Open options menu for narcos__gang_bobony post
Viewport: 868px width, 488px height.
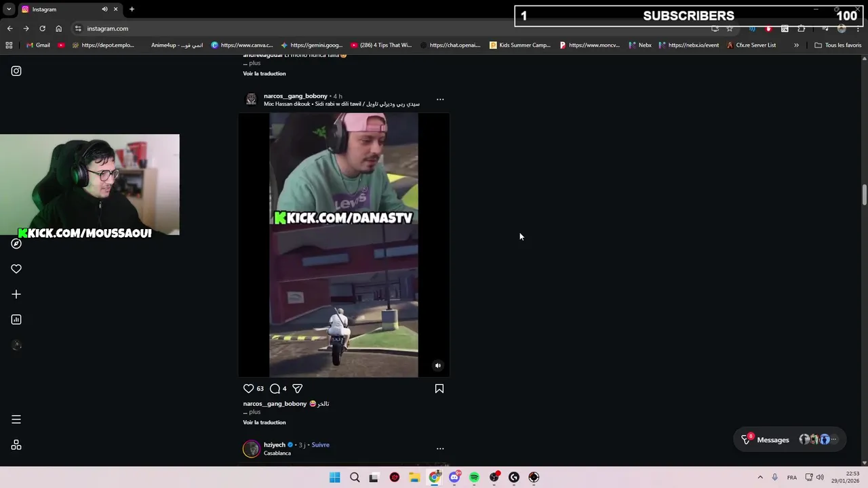pyautogui.click(x=440, y=100)
